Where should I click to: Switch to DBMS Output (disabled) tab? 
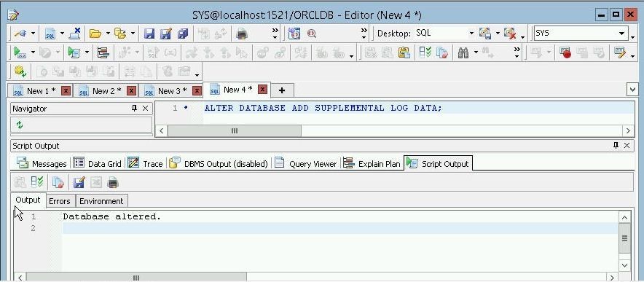point(219,164)
